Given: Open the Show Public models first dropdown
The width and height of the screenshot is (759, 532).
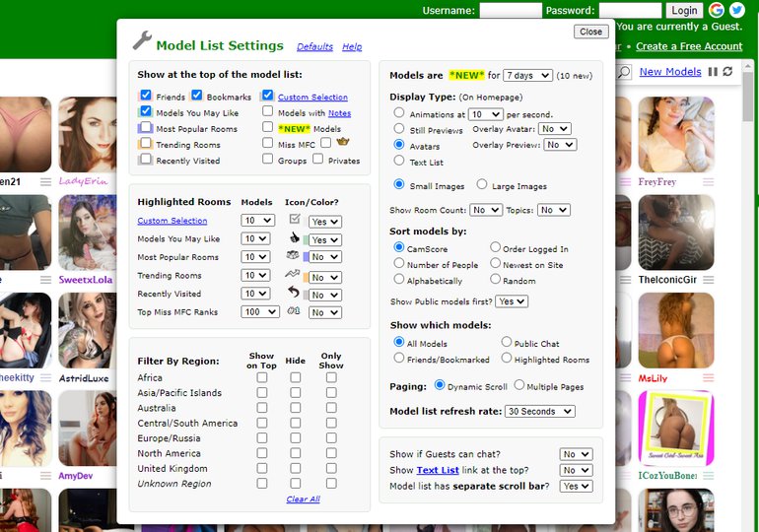Looking at the screenshot, I should coord(512,301).
